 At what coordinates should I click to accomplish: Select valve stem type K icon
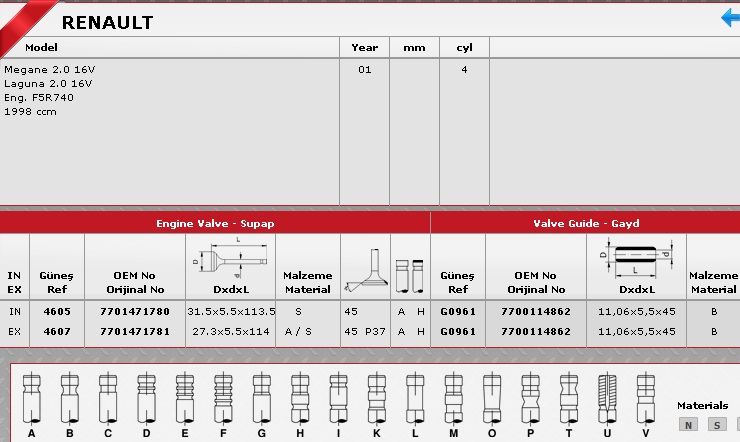pos(376,399)
